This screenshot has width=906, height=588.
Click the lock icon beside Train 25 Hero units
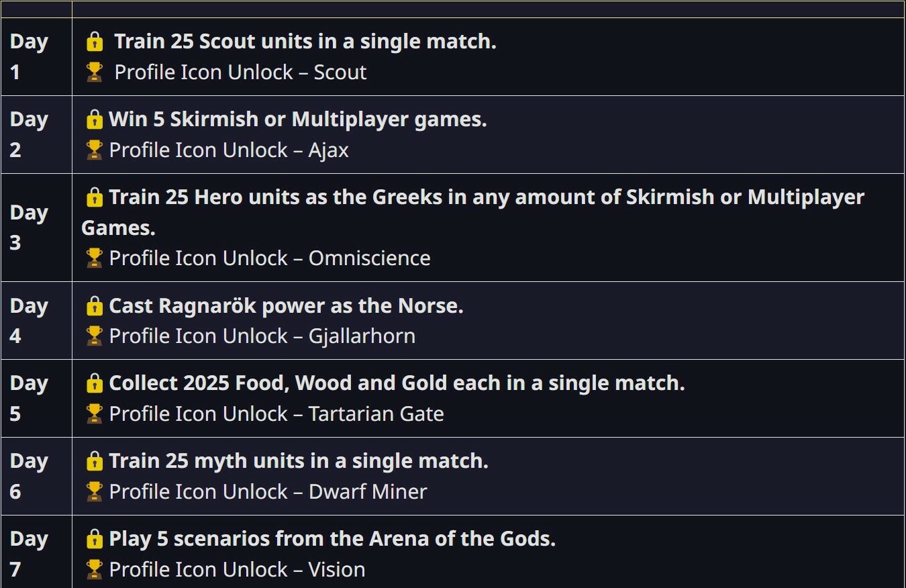click(x=95, y=197)
